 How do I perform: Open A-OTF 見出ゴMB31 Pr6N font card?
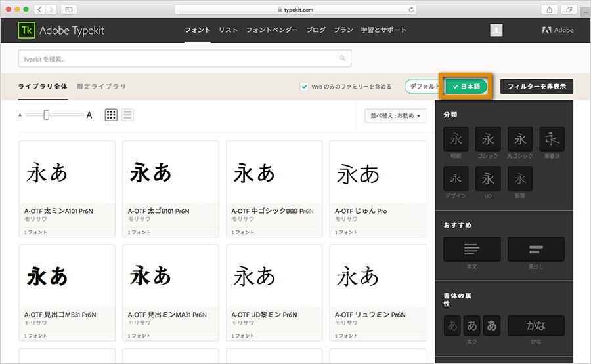67,293
